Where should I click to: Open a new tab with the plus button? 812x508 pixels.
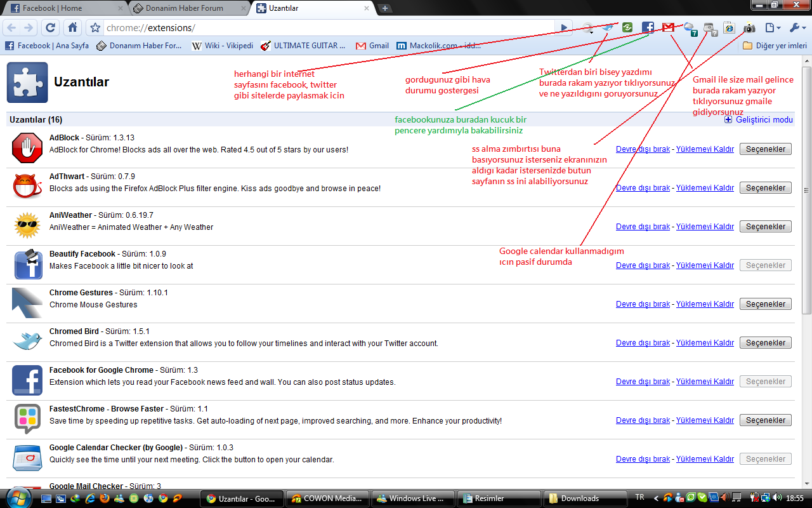[385, 8]
